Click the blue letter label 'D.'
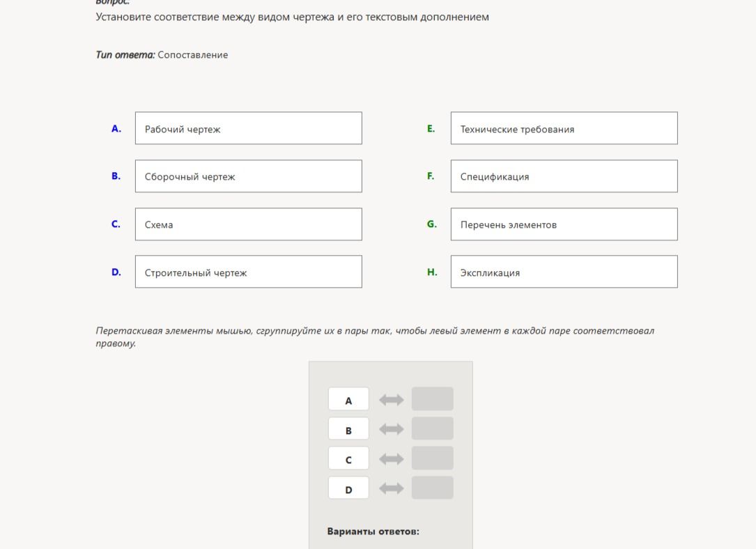Image resolution: width=756 pixels, height=549 pixels. pyautogui.click(x=116, y=272)
